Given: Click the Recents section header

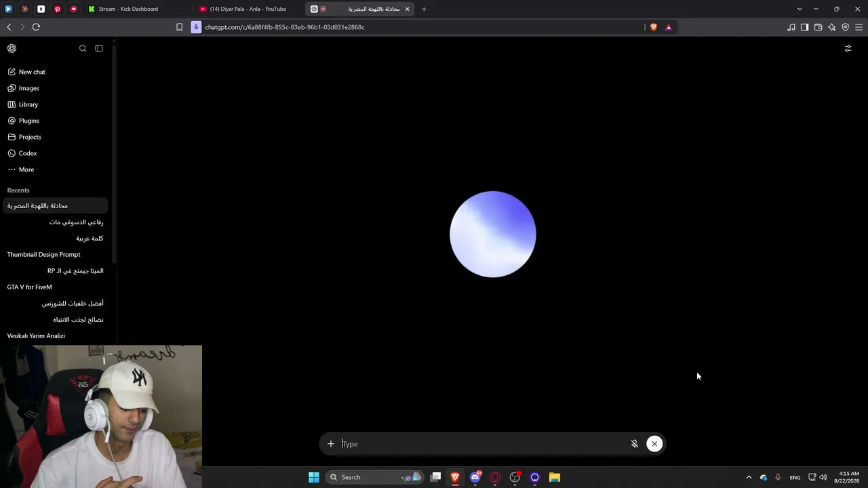Looking at the screenshot, I should 18,190.
